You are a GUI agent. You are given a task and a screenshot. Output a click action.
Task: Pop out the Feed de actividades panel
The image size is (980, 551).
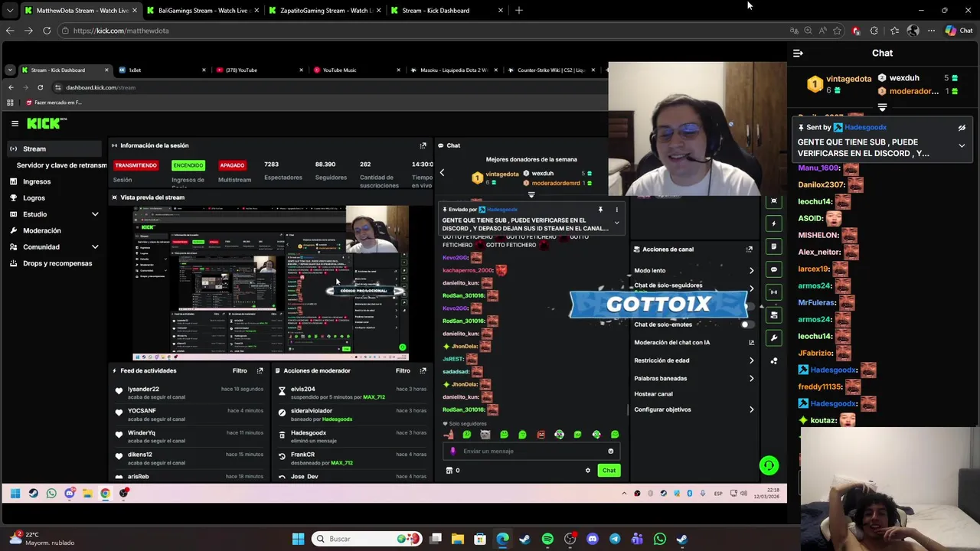pos(260,370)
